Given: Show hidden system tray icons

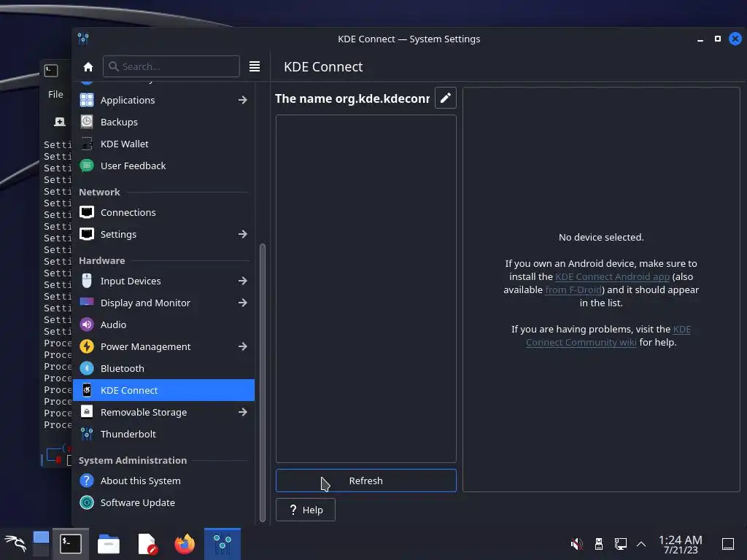Looking at the screenshot, I should click(x=641, y=544).
